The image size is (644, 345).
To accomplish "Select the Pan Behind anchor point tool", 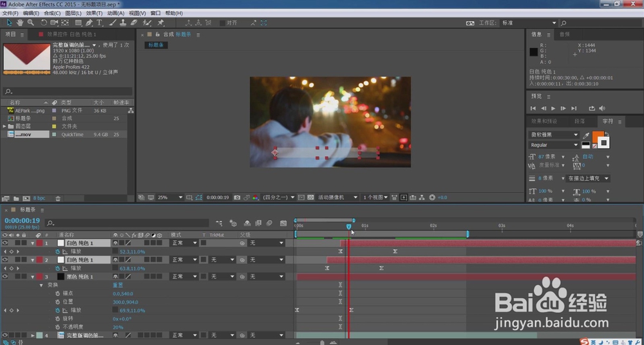I will pos(65,23).
